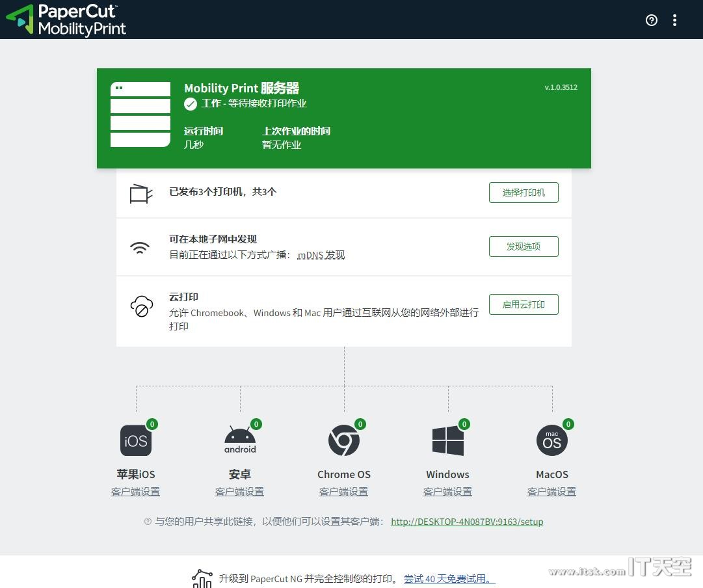703x588 pixels.
Task: Click the server stack icon in green banner
Action: [x=140, y=114]
